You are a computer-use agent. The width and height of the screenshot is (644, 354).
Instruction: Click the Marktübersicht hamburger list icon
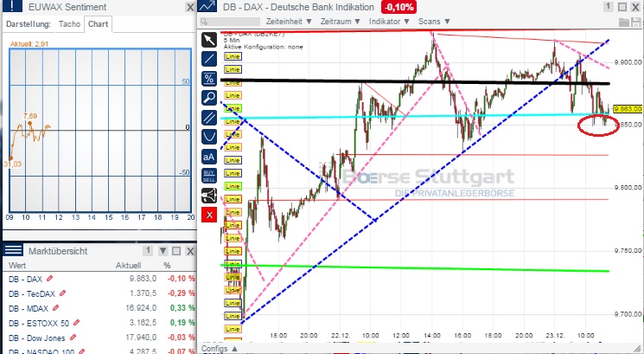coord(13,250)
